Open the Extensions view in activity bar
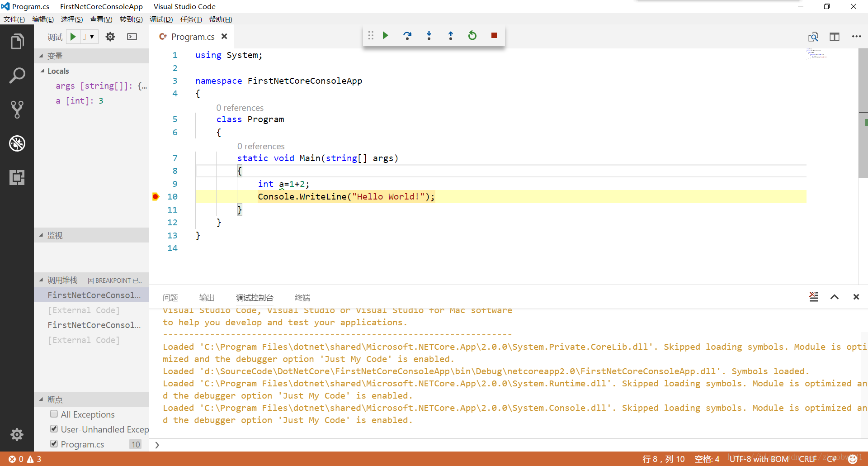Image resolution: width=868 pixels, height=466 pixels. coord(17,177)
